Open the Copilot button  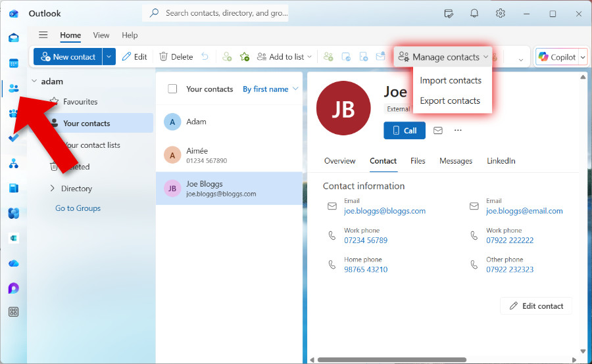[557, 57]
